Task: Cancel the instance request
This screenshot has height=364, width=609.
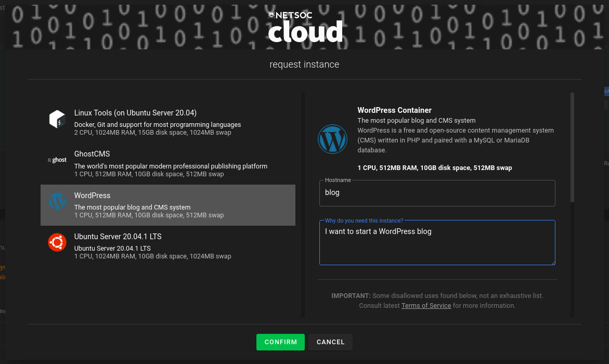Action: click(331, 342)
